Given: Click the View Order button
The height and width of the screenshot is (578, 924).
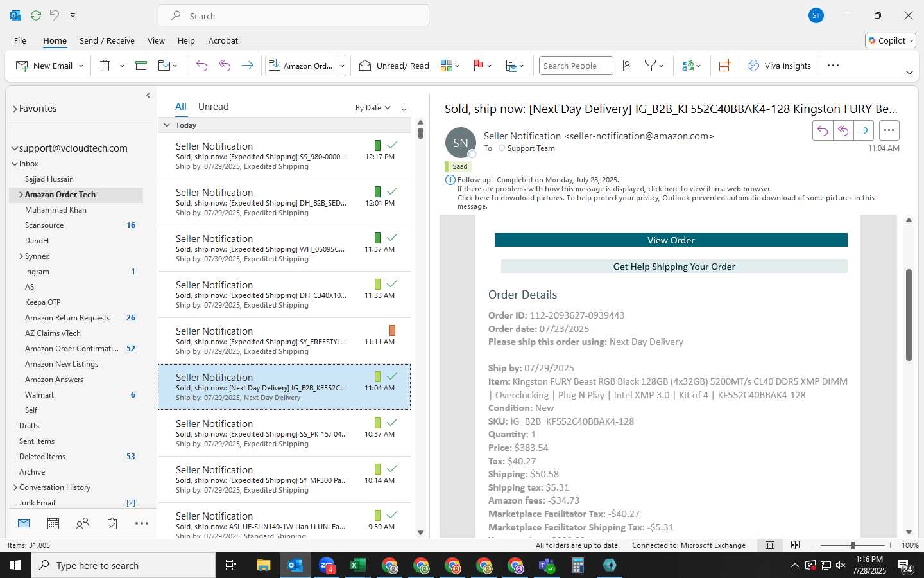Looking at the screenshot, I should pyautogui.click(x=671, y=240).
